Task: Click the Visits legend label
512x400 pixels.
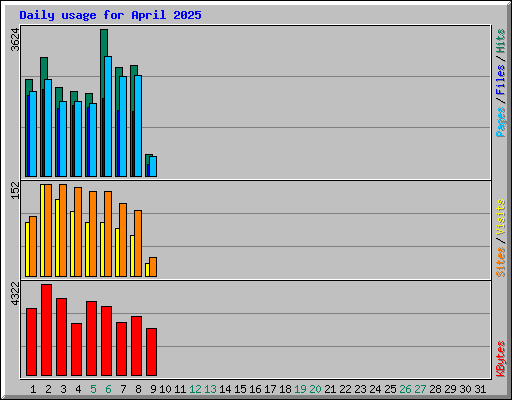Action: click(x=501, y=217)
